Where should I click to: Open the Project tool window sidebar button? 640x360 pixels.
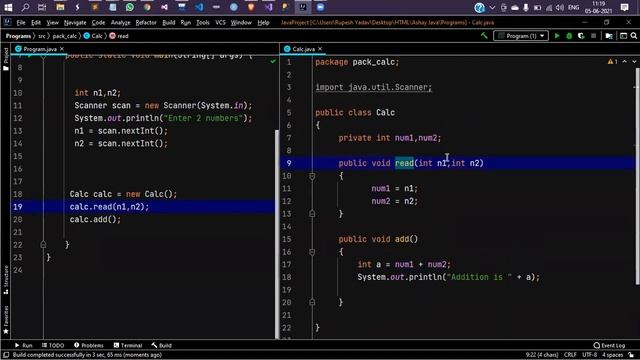tap(6, 58)
